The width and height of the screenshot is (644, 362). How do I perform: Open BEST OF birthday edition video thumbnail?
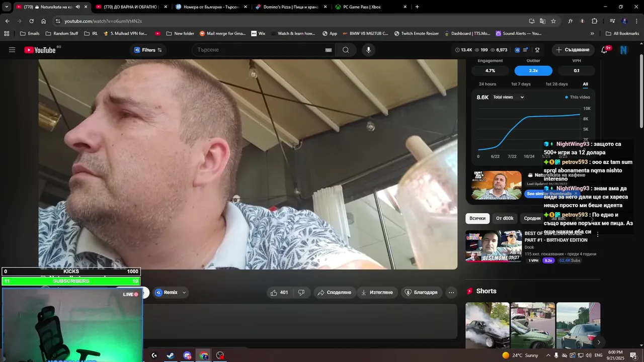494,246
